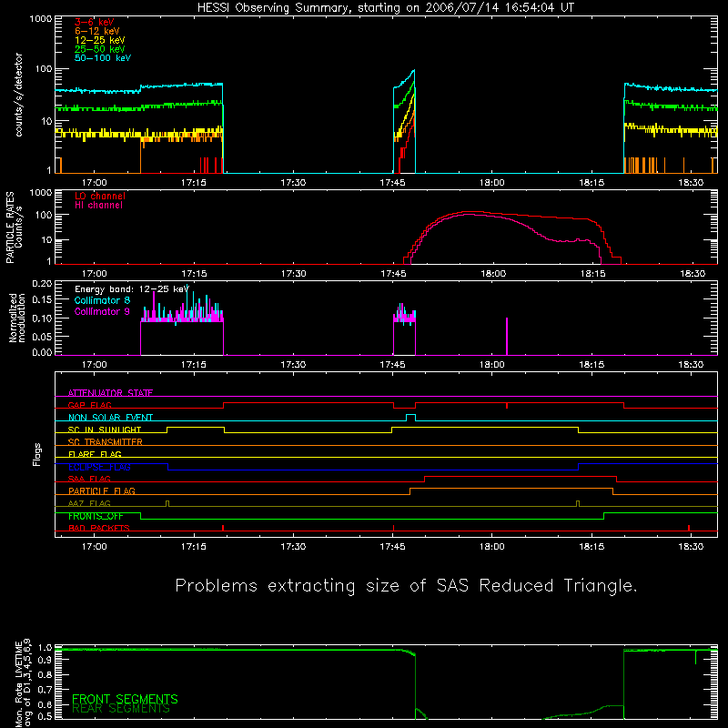Click the 18:30 tick label under the counts plot
Screen dimensions: 728x728
click(x=691, y=183)
